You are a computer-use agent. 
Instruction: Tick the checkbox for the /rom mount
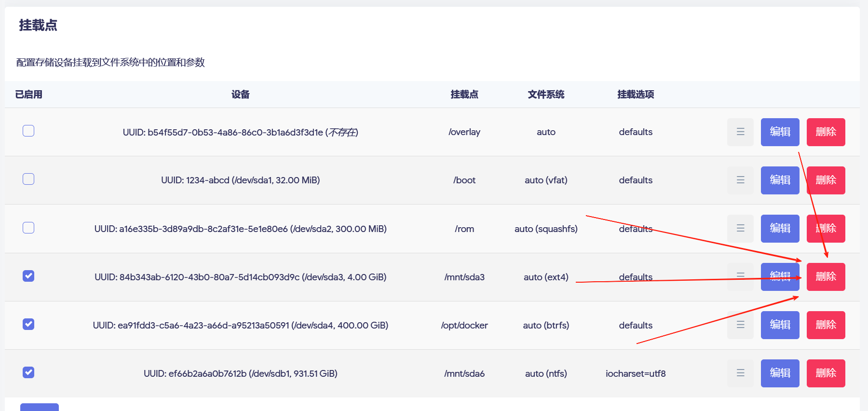coord(28,228)
